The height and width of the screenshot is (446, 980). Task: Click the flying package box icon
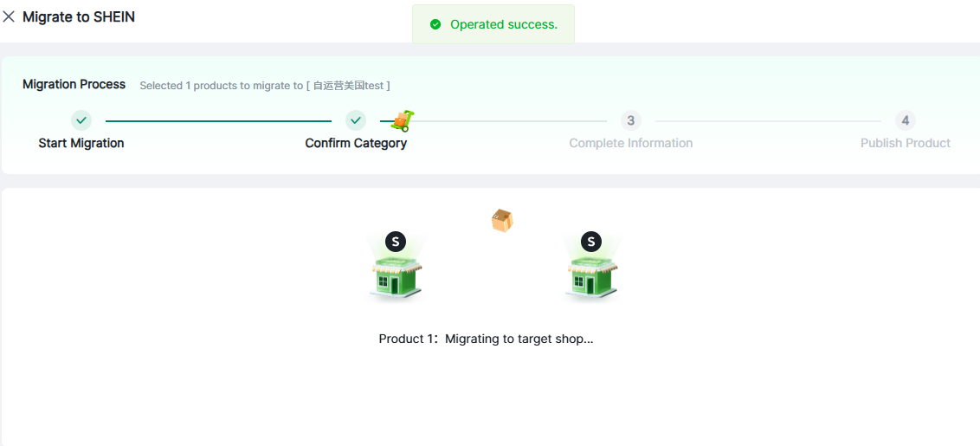pyautogui.click(x=502, y=221)
